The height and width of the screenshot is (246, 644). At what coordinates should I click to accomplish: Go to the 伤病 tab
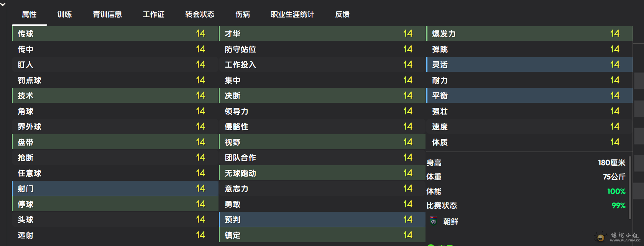click(x=243, y=15)
